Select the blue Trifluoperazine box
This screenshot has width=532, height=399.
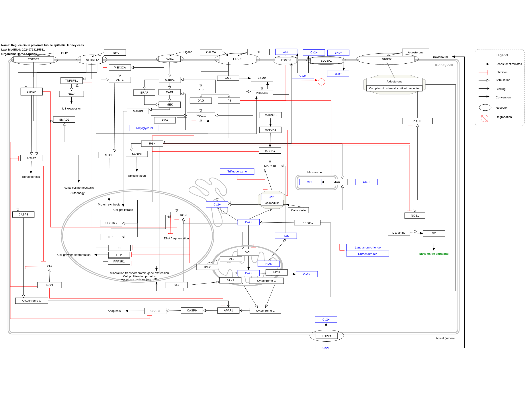(237, 172)
